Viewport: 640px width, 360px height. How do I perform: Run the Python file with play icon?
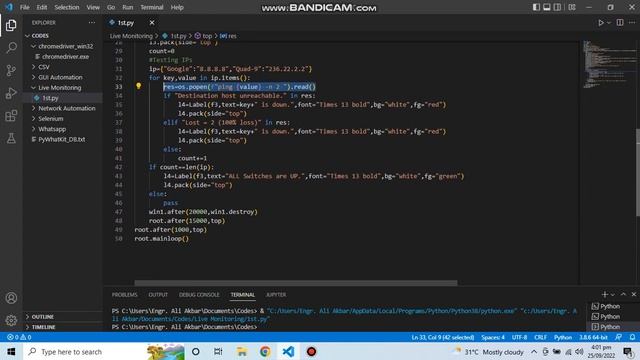pos(600,23)
